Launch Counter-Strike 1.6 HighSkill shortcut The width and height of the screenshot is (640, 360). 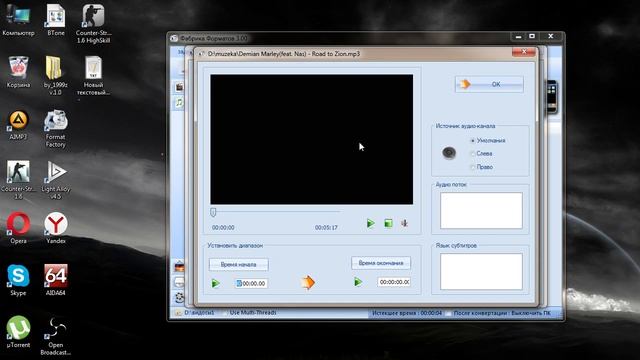tap(93, 24)
